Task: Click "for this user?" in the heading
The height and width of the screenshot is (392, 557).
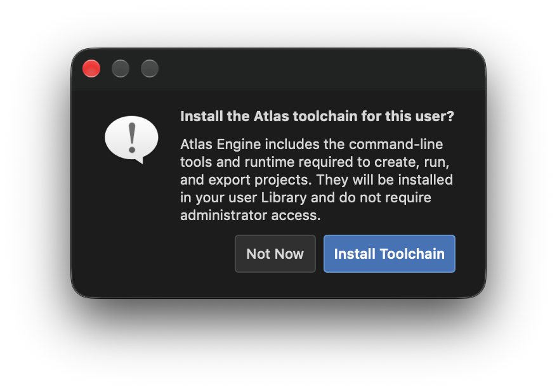Action: [x=408, y=116]
